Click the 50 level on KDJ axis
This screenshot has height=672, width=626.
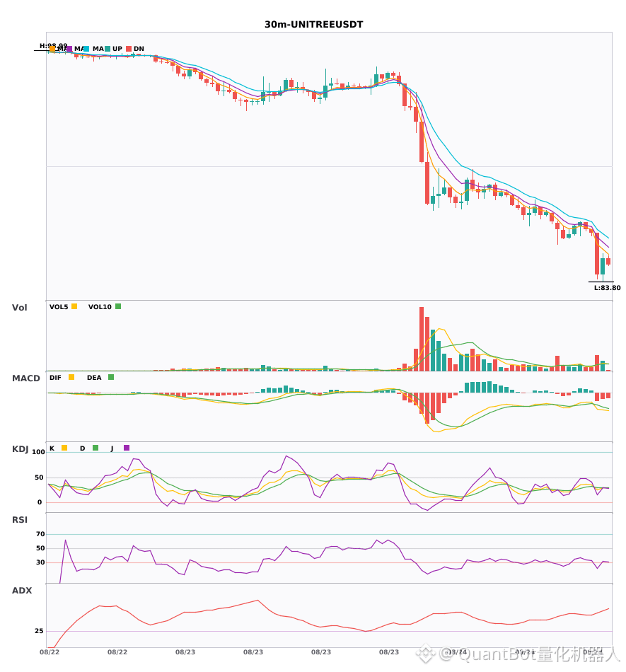click(39, 477)
